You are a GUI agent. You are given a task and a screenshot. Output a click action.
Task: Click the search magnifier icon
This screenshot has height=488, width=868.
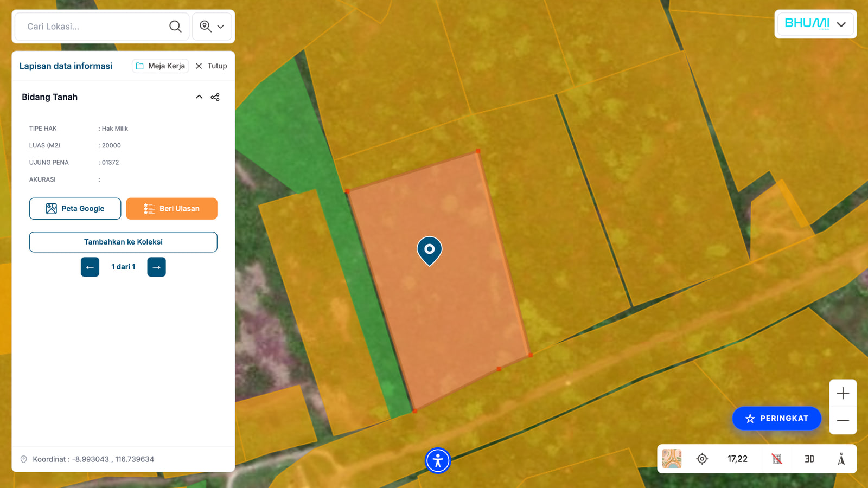tap(175, 26)
